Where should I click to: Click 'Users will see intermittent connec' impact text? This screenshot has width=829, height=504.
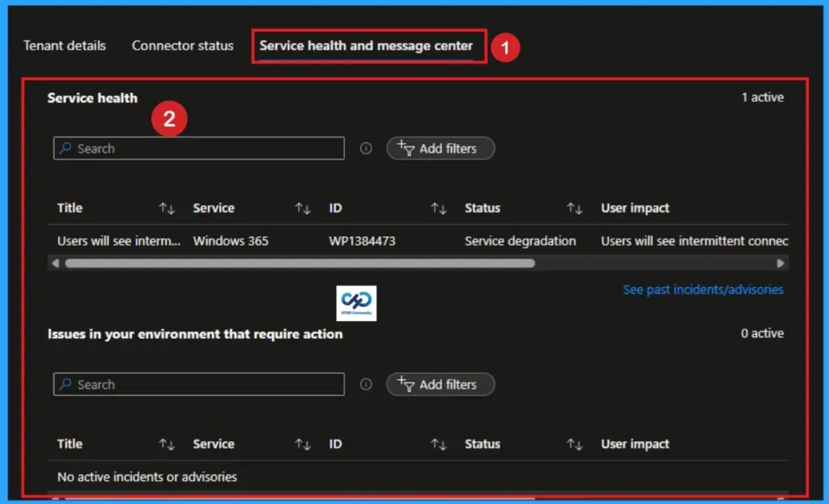point(694,241)
